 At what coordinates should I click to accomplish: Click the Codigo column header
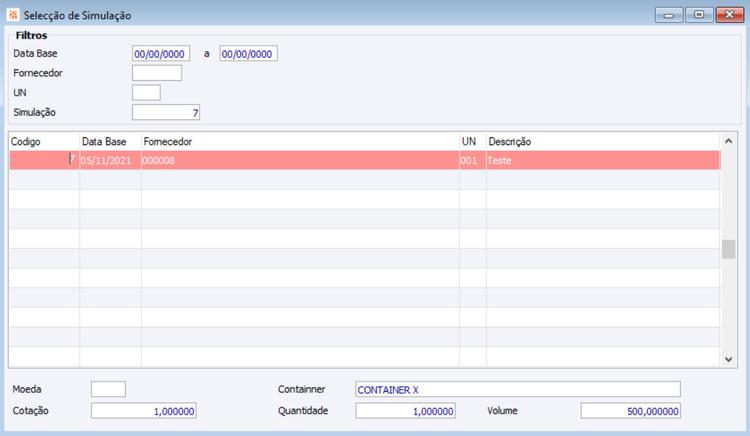pyautogui.click(x=44, y=142)
